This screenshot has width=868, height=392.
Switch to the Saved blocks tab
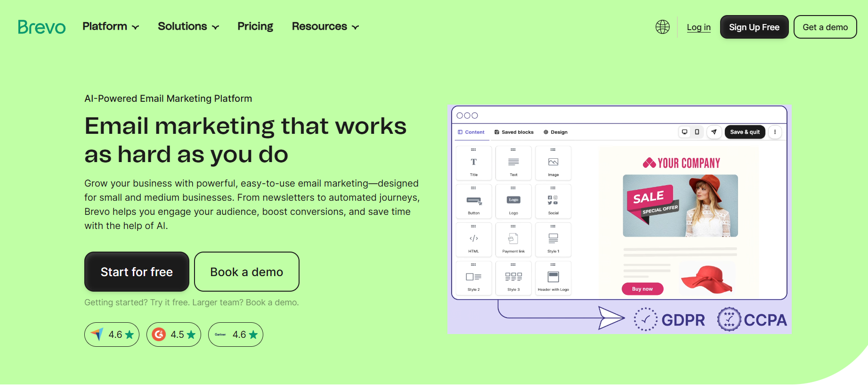(514, 132)
